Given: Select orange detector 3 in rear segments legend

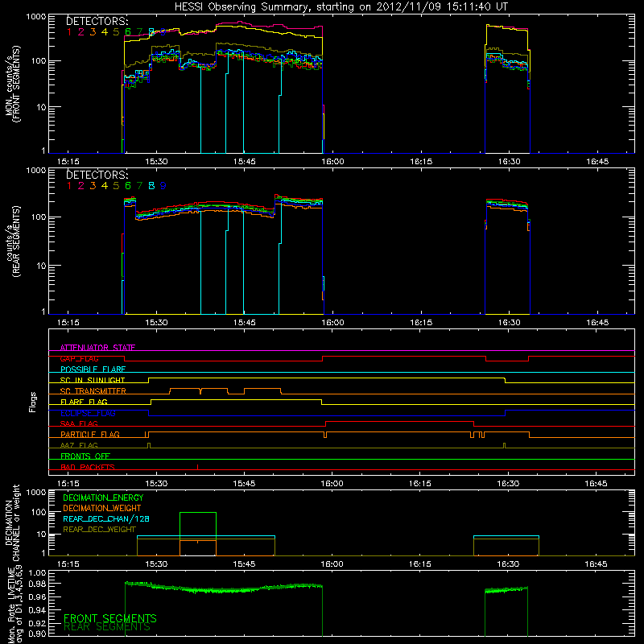Looking at the screenshot, I should (93, 186).
